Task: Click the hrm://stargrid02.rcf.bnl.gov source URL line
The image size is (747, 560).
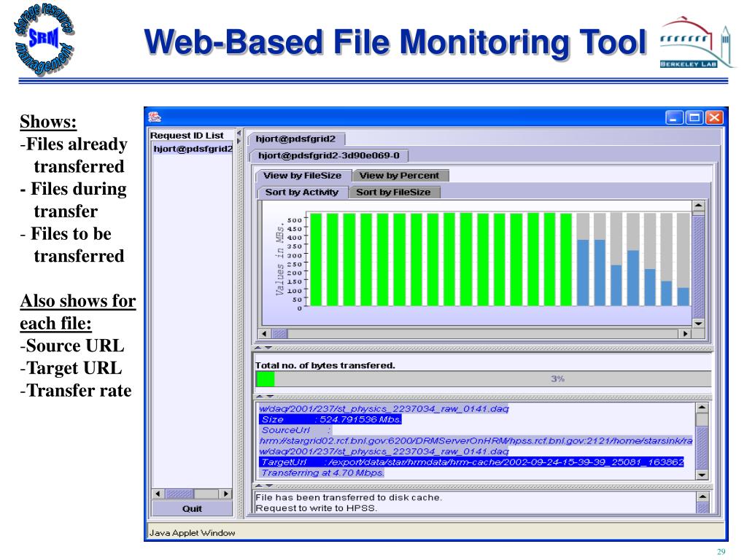Action: tap(476, 441)
